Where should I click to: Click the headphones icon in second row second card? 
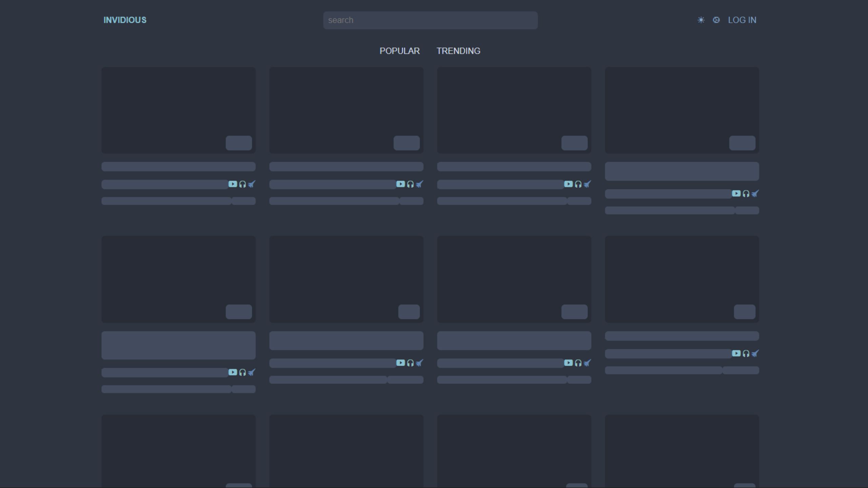coord(410,362)
